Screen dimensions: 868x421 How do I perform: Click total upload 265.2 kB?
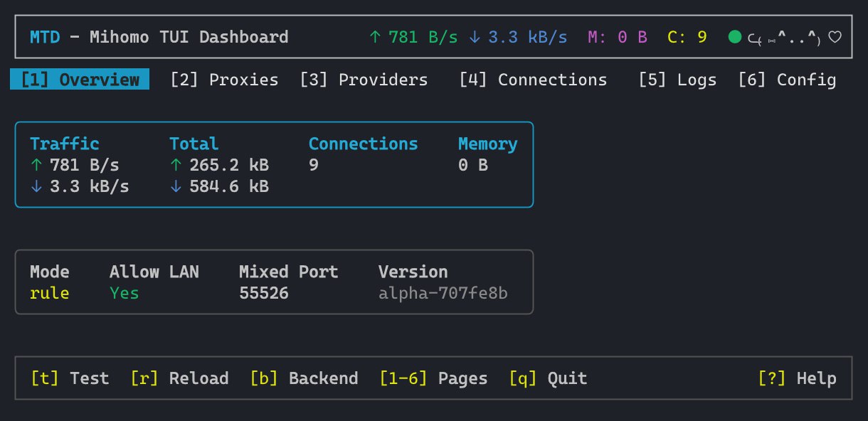point(219,165)
